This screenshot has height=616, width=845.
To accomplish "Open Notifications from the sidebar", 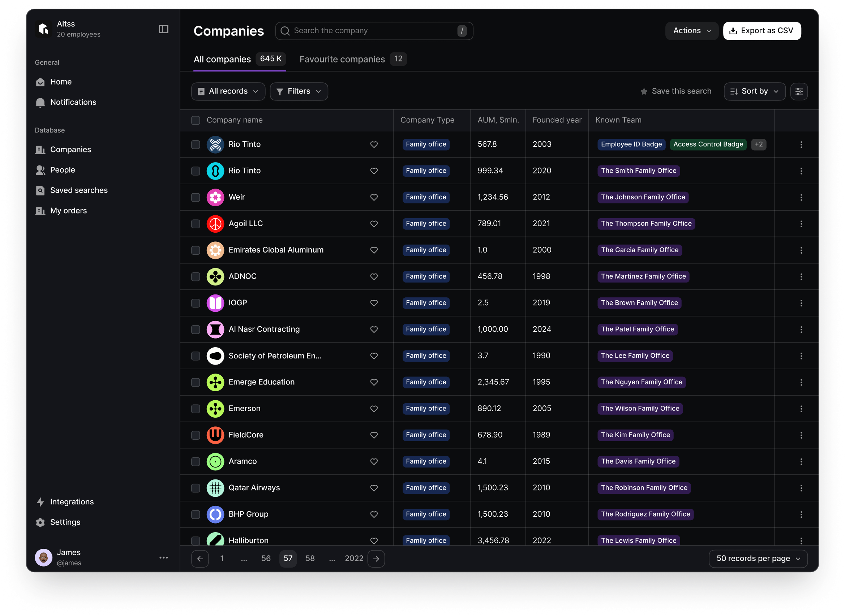I will click(x=73, y=102).
